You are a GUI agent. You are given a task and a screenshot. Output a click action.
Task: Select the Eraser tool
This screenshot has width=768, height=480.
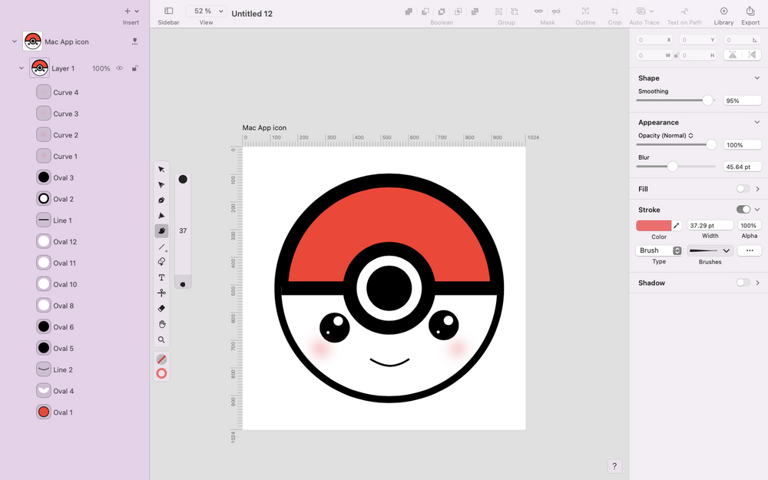click(x=161, y=309)
